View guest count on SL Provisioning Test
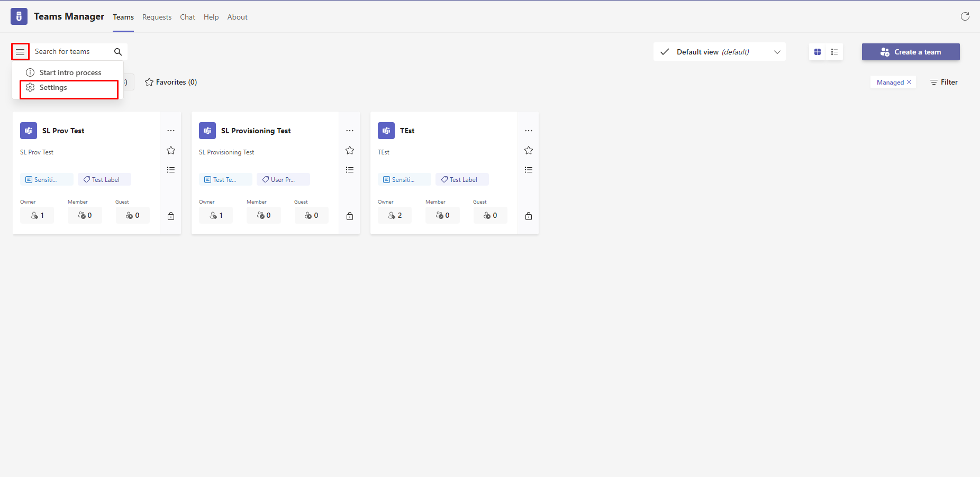Image resolution: width=980 pixels, height=477 pixels. [311, 215]
